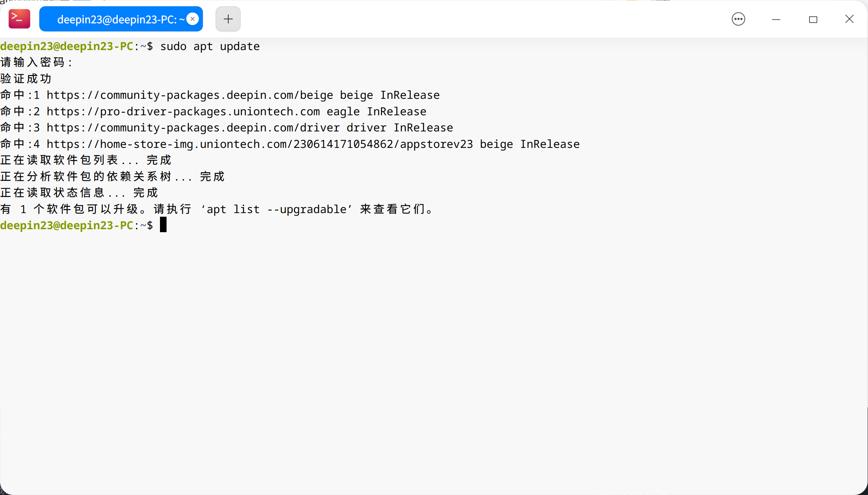
Task: Minimize the terminal window
Action: (x=776, y=19)
